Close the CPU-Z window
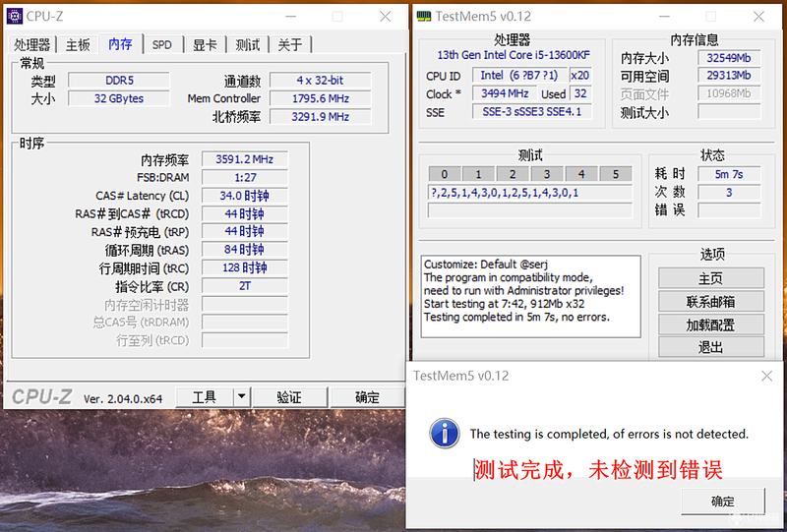 pos(385,17)
